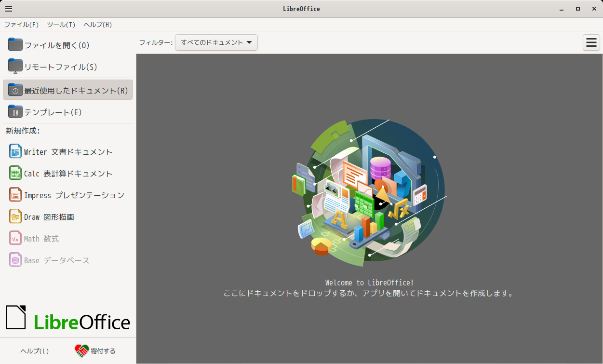Open the ツール(T) menu
The width and height of the screenshot is (603, 364).
pyautogui.click(x=61, y=25)
